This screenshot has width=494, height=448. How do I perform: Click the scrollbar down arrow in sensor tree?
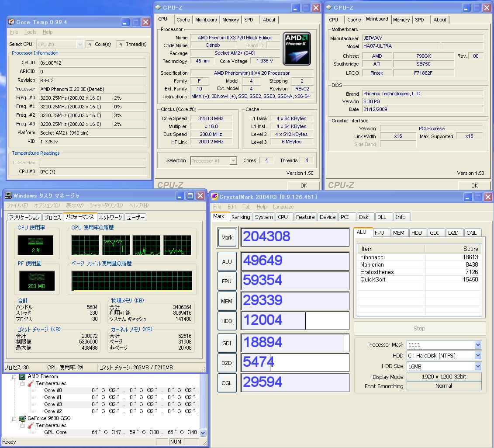202,432
